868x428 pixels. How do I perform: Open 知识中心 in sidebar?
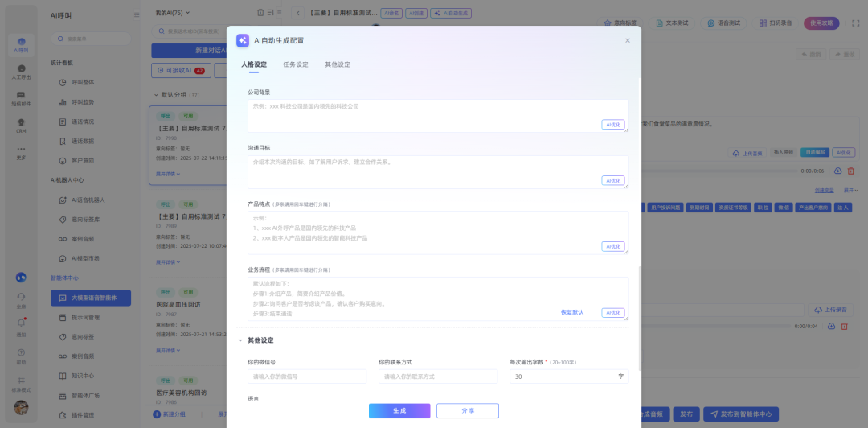pos(83,376)
